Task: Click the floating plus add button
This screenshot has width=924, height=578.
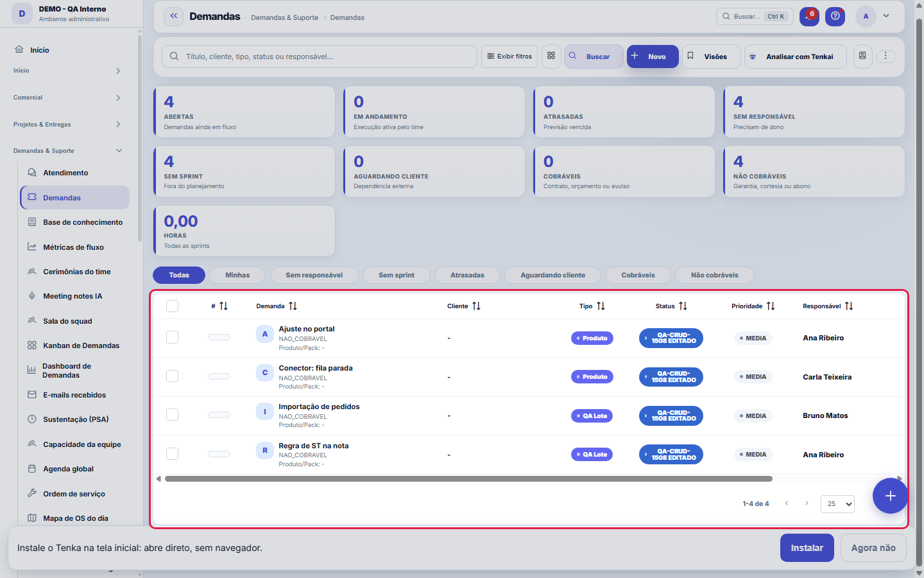Action: [x=890, y=496]
